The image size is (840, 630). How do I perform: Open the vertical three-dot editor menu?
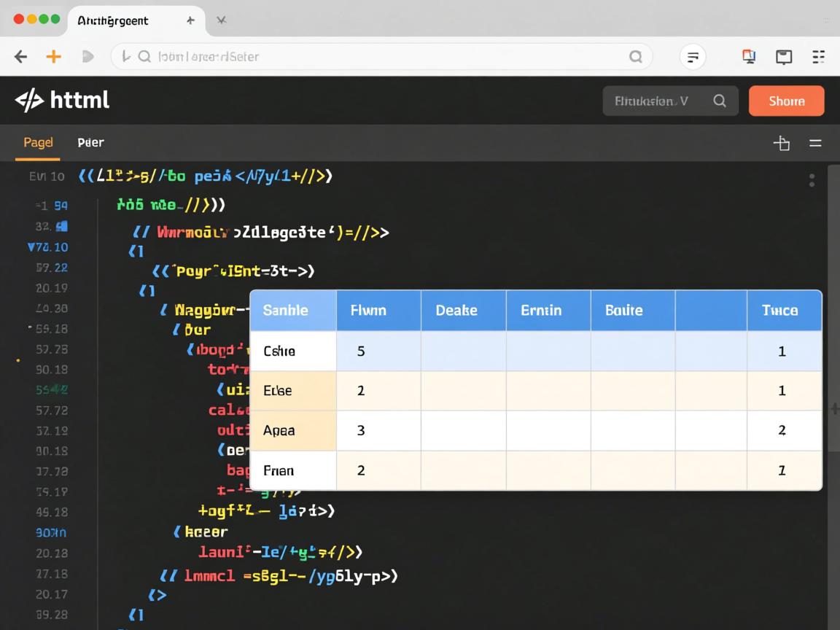[812, 180]
